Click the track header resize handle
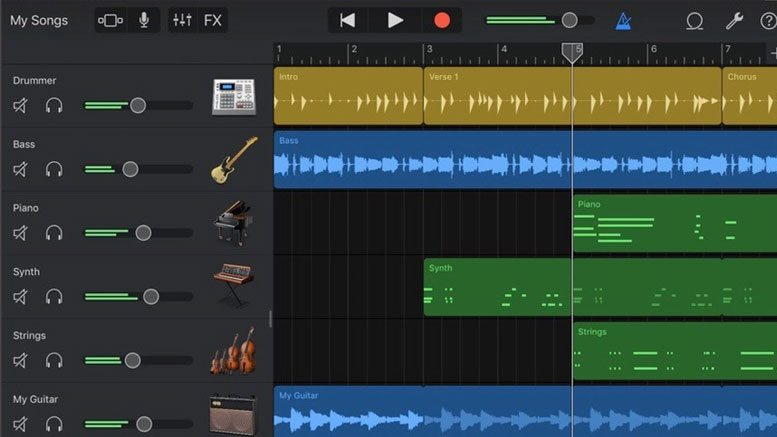The height and width of the screenshot is (437, 777). pyautogui.click(x=270, y=319)
